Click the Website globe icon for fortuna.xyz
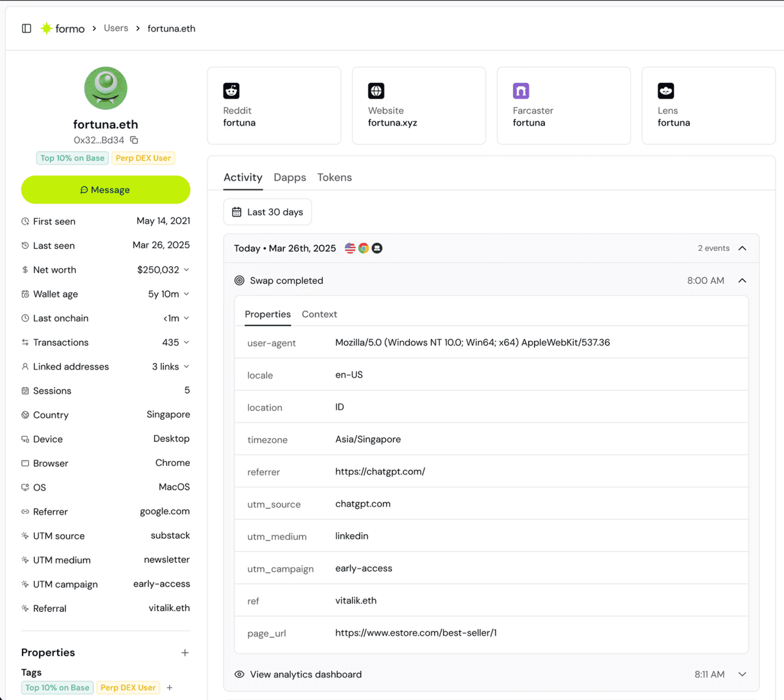The height and width of the screenshot is (700, 784). point(376,91)
